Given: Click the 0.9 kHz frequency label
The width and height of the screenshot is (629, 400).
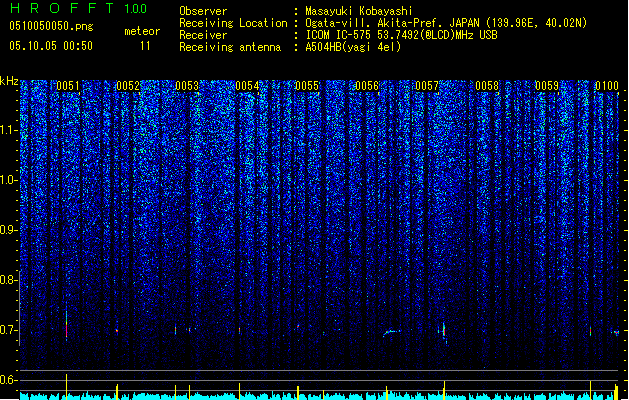Looking at the screenshot, I should coord(8,230).
